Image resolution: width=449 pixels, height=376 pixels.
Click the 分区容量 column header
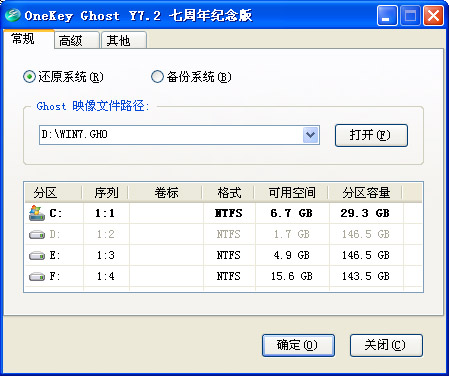[366, 193]
